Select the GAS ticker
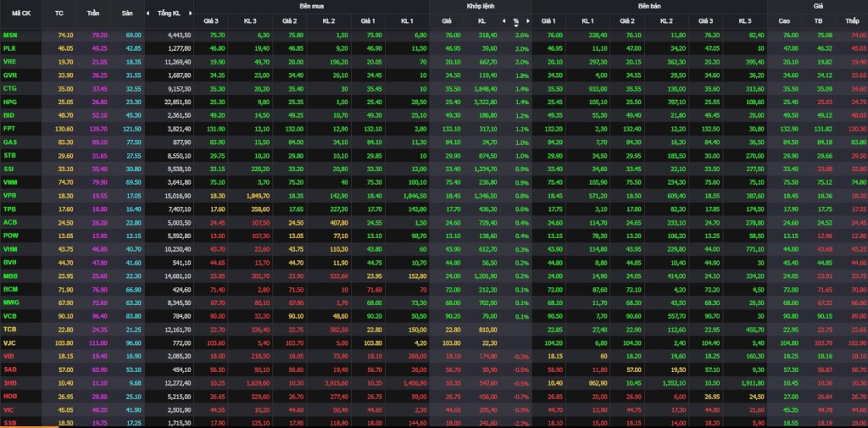The image size is (868, 428). [x=9, y=142]
